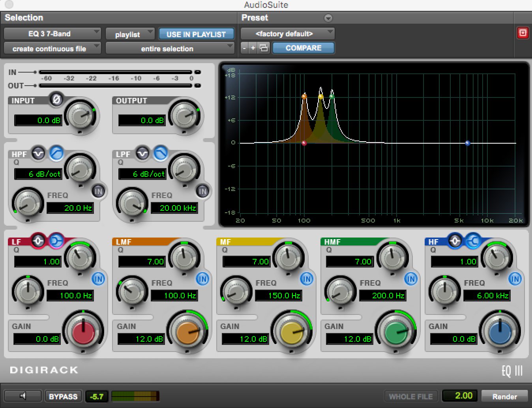Viewport: 532px width, 408px height.
Task: Select HF peak filter type icon
Action: (455, 241)
